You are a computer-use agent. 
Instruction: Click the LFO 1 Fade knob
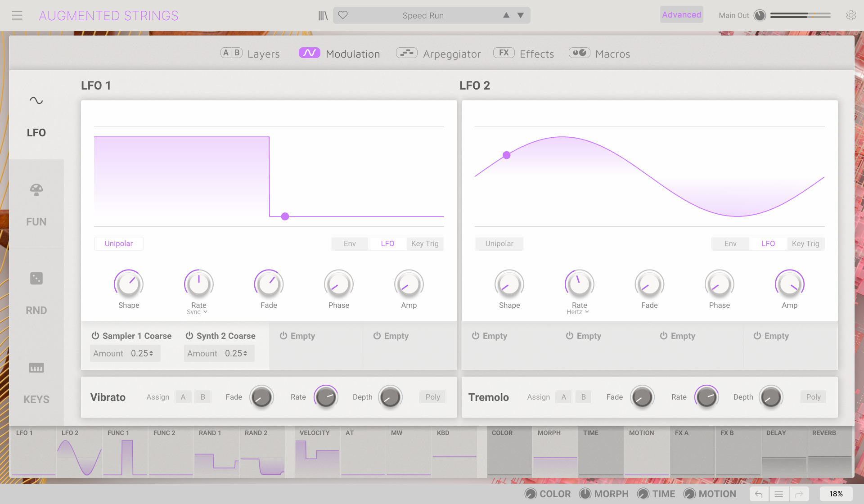269,284
